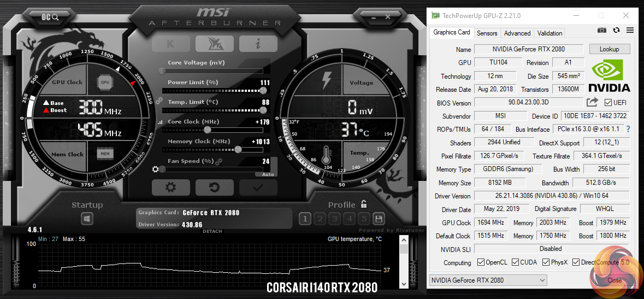Viewport: 644px width, 299px height.
Task: Open Afterburner settings gear button
Action: click(x=170, y=187)
